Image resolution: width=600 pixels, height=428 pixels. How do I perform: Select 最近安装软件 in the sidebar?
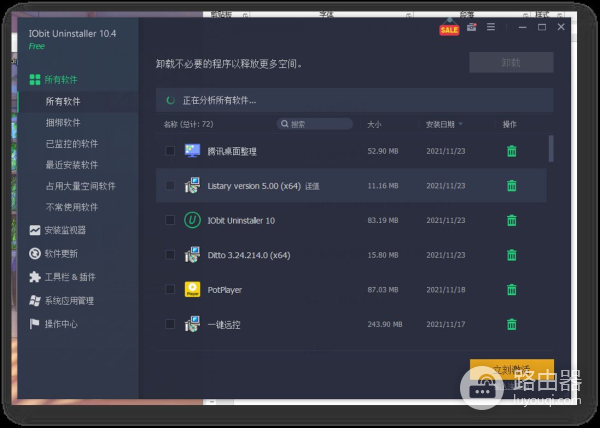pyautogui.click(x=71, y=165)
